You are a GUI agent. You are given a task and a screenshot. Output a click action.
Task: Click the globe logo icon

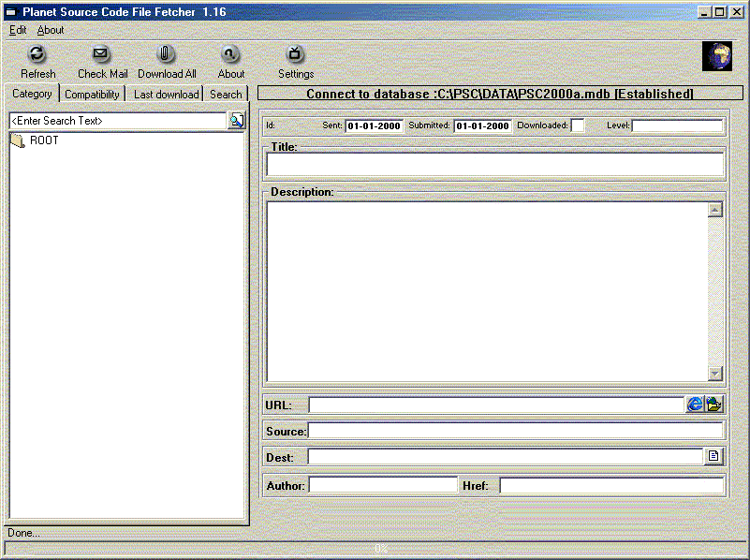point(717,56)
